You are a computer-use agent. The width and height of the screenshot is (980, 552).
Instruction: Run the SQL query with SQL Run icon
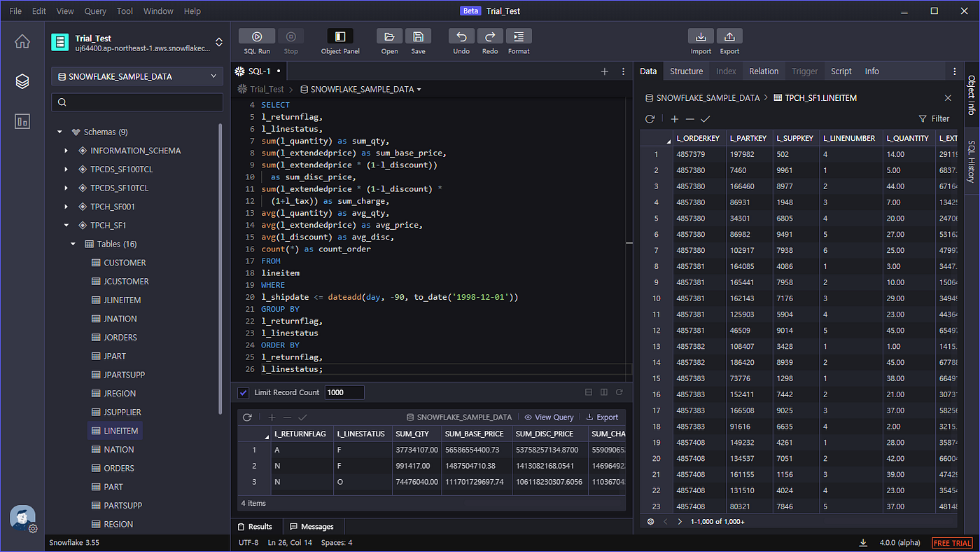[x=256, y=36]
